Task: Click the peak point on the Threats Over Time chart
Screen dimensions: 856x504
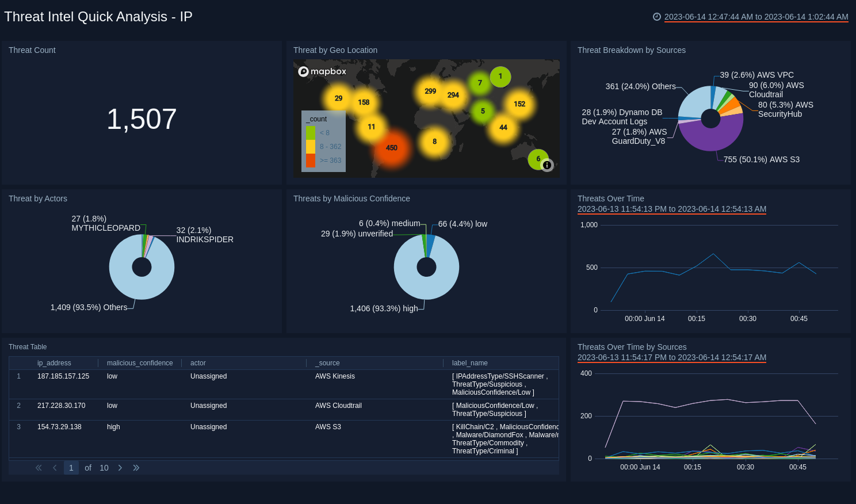Action: tap(713, 253)
